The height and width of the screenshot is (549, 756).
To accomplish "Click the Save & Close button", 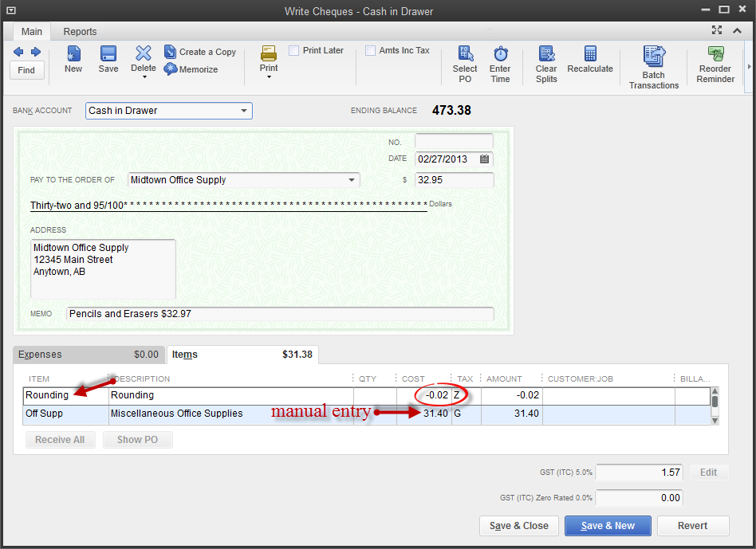I will click(518, 526).
